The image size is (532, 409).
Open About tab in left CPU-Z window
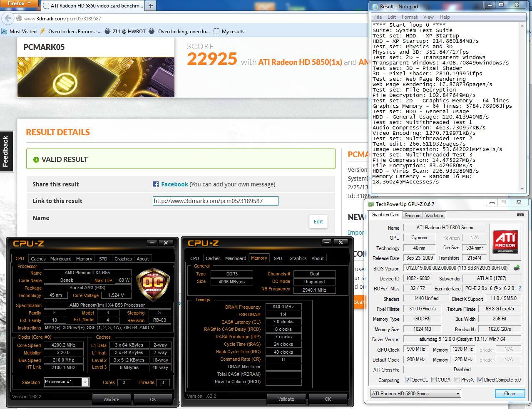[143, 259]
